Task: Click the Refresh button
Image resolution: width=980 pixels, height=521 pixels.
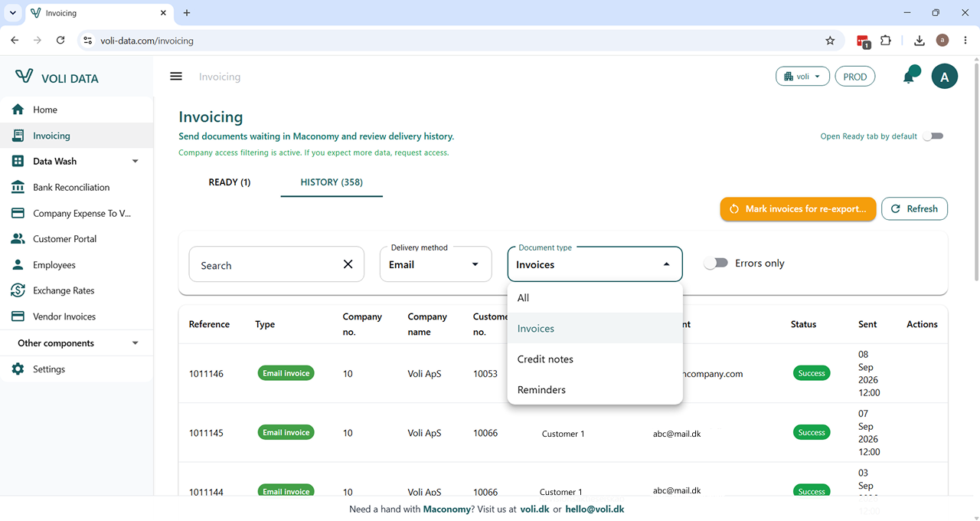Action: [914, 209]
